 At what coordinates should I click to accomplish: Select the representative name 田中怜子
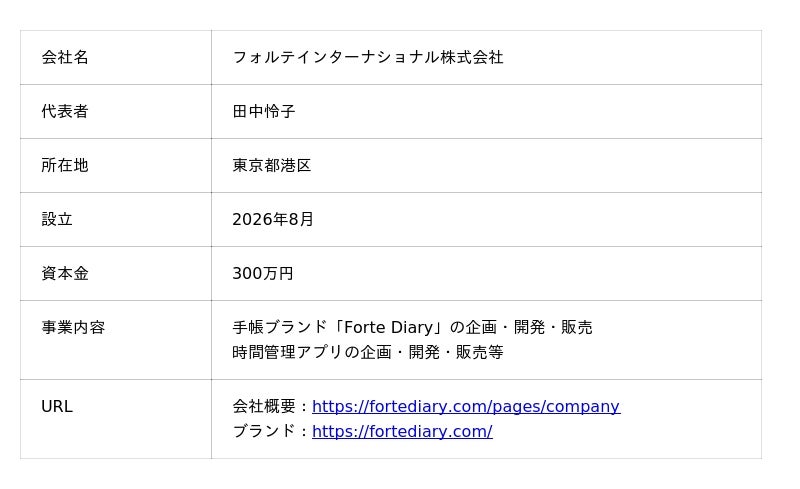[264, 111]
